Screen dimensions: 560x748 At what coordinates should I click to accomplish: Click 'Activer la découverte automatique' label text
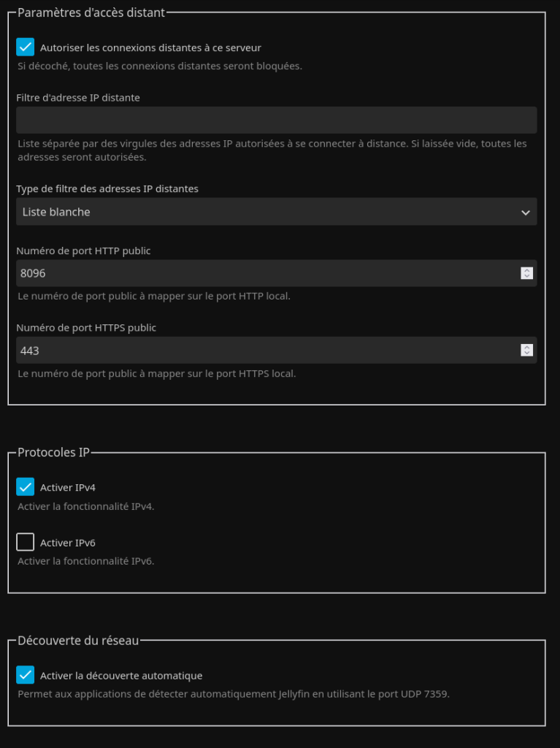click(121, 676)
